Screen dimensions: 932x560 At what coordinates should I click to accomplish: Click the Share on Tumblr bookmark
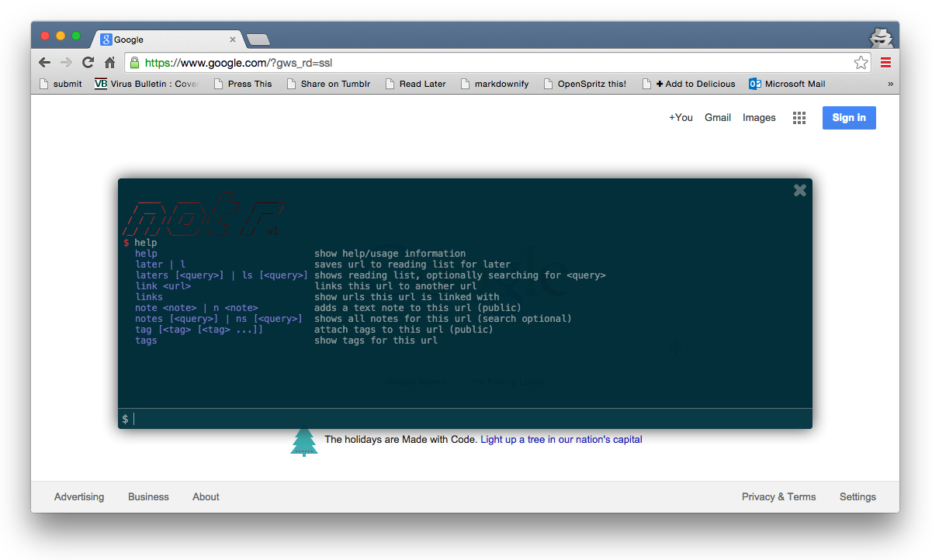click(x=328, y=84)
